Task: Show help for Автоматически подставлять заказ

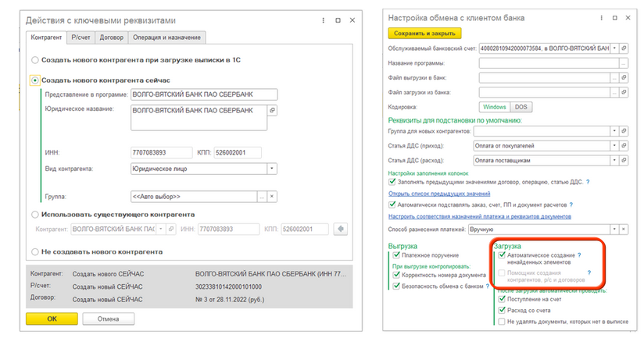Action: [571, 205]
